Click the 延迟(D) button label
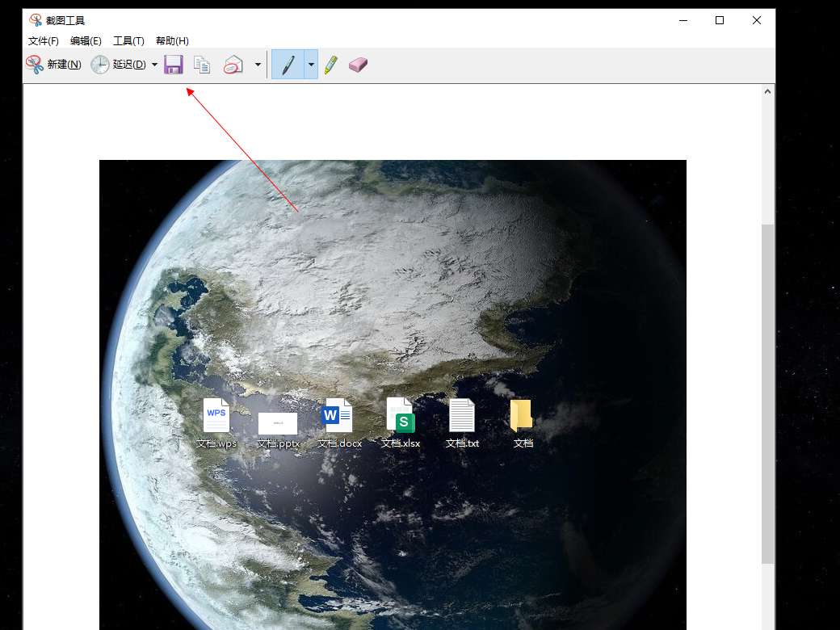This screenshot has height=630, width=840. (x=129, y=65)
